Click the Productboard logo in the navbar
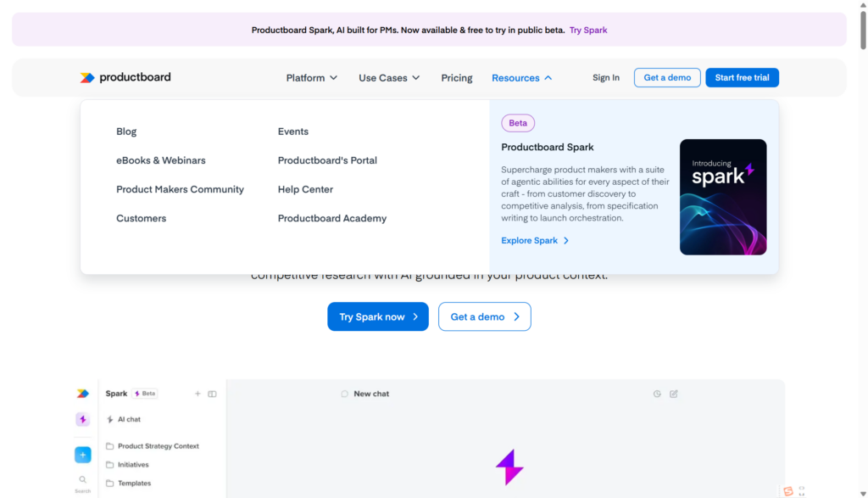 tap(125, 77)
